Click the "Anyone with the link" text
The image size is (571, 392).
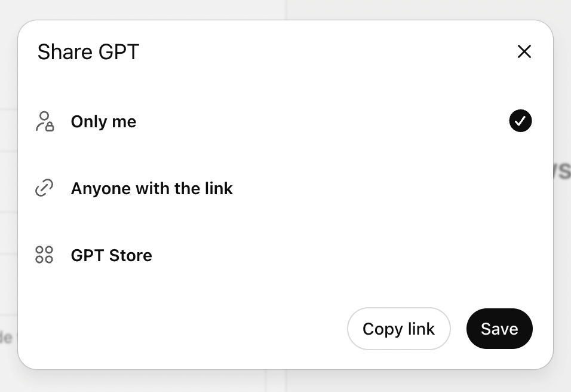click(152, 189)
